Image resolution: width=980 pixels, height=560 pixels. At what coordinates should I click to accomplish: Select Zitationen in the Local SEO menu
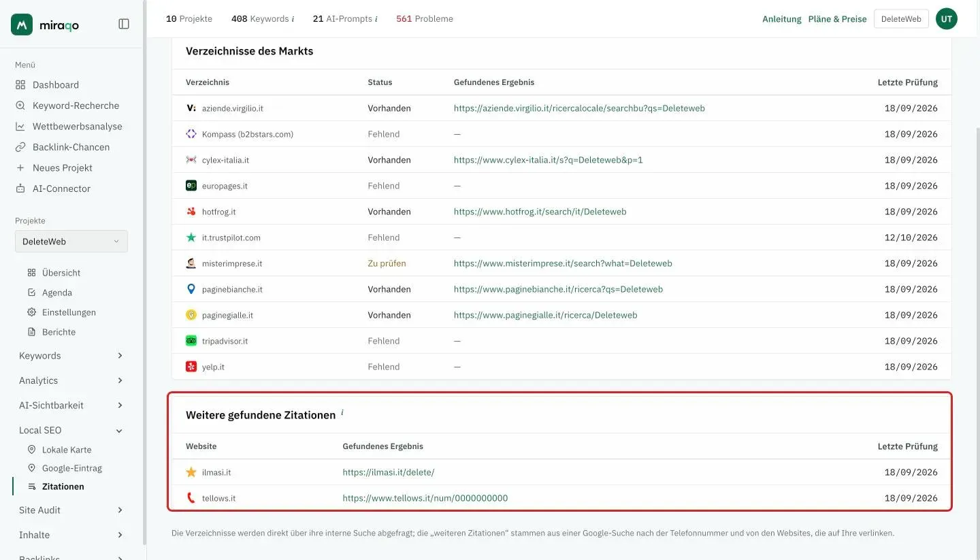point(63,487)
